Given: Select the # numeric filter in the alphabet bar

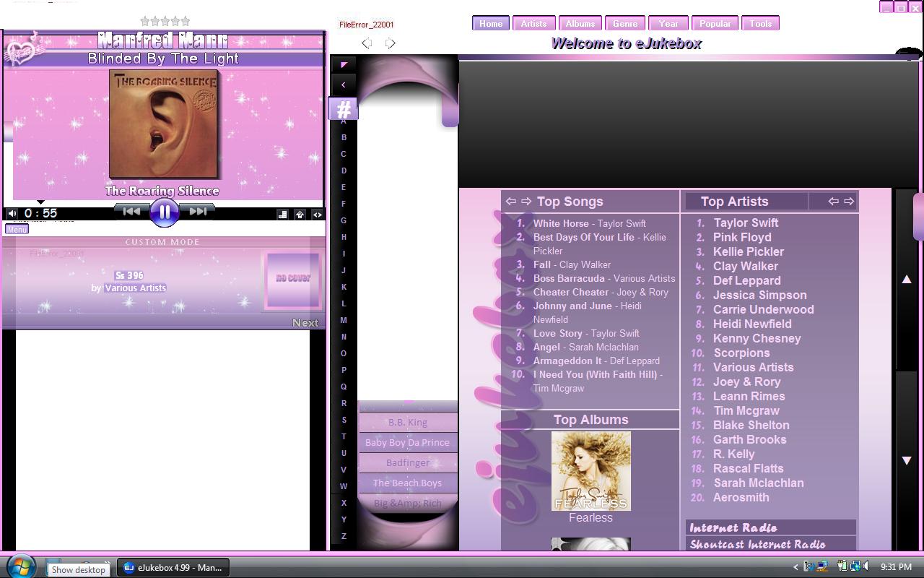Looking at the screenshot, I should (x=344, y=108).
